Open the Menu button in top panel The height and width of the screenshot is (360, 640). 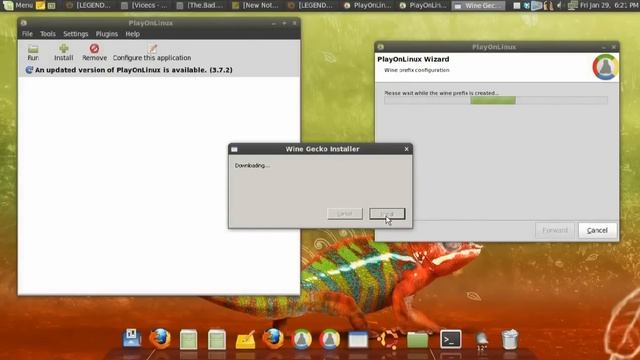(x=18, y=5)
